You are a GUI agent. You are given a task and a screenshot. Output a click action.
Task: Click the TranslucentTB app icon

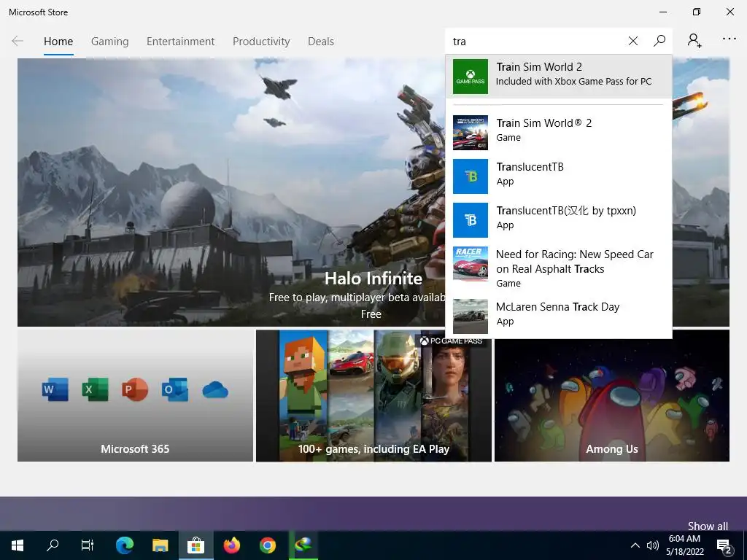coord(471,176)
